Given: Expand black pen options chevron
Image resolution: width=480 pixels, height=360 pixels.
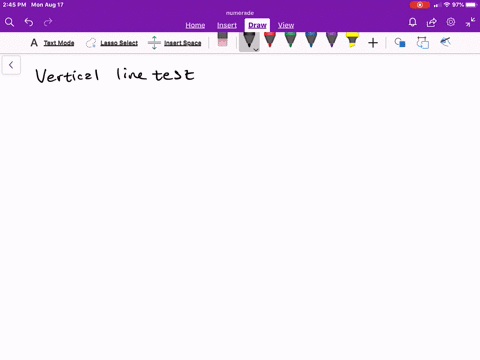Looking at the screenshot, I should (x=256, y=50).
